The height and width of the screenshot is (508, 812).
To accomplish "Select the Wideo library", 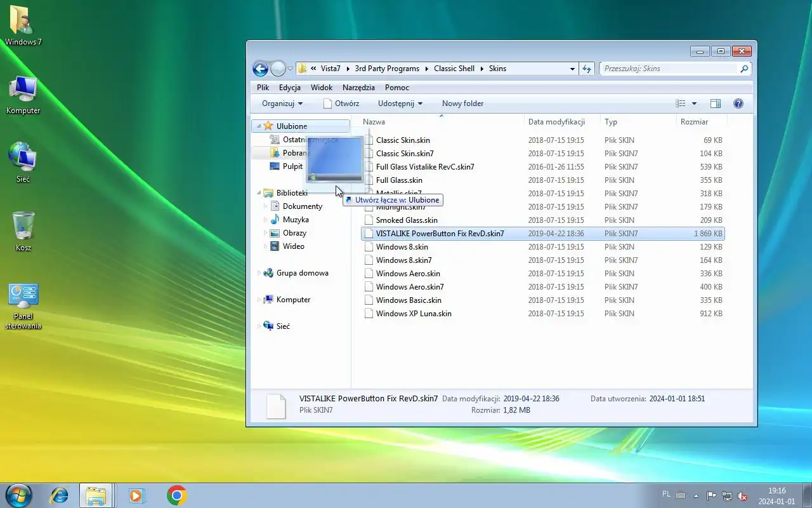I will 293,246.
